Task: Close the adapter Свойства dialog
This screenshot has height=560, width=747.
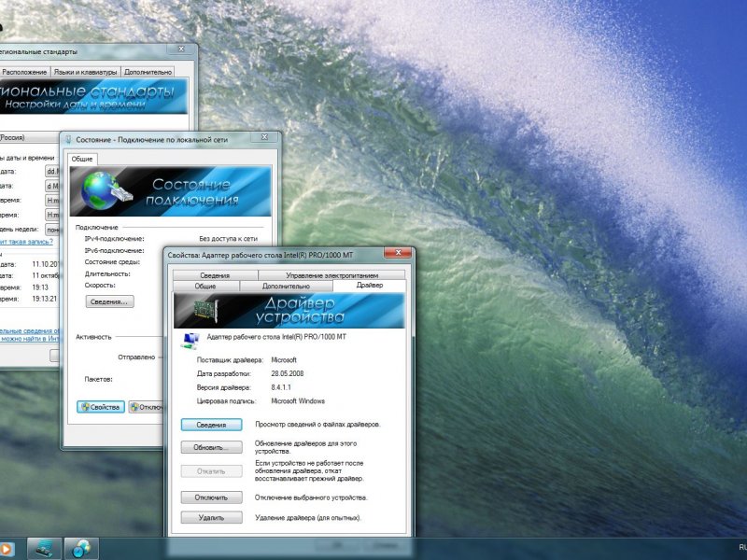Action: click(399, 253)
